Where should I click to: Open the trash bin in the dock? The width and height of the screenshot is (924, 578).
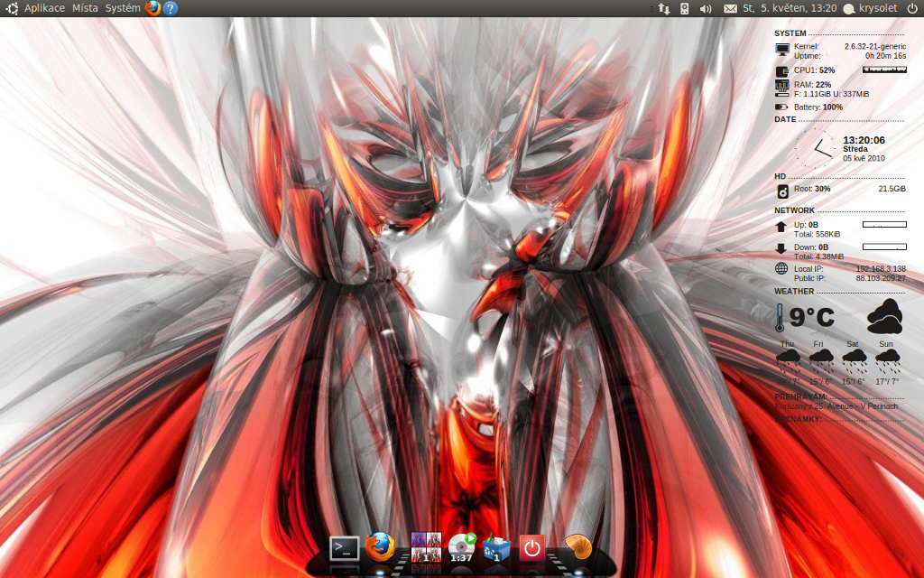(497, 546)
